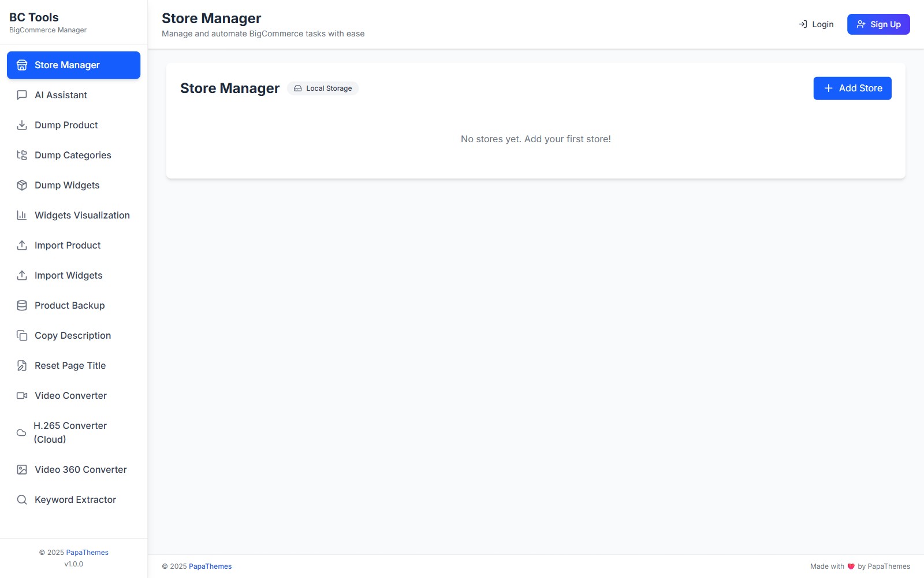
Task: Click the Store Manager page header title
Action: (211, 18)
